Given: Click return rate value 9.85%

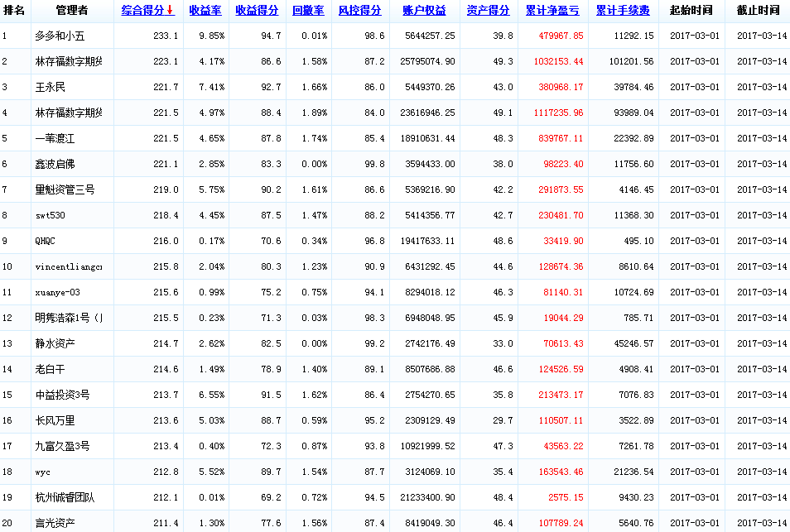Looking at the screenshot, I should click(x=212, y=36).
